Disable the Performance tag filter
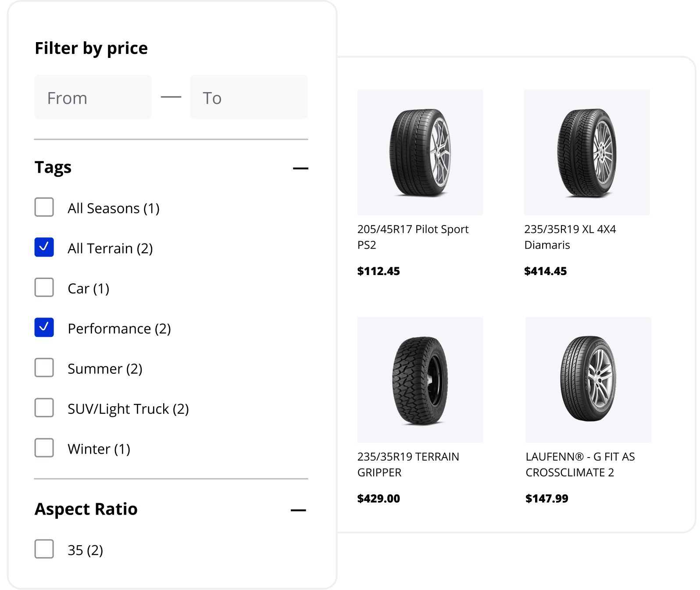This screenshot has width=700, height=590. (x=44, y=328)
